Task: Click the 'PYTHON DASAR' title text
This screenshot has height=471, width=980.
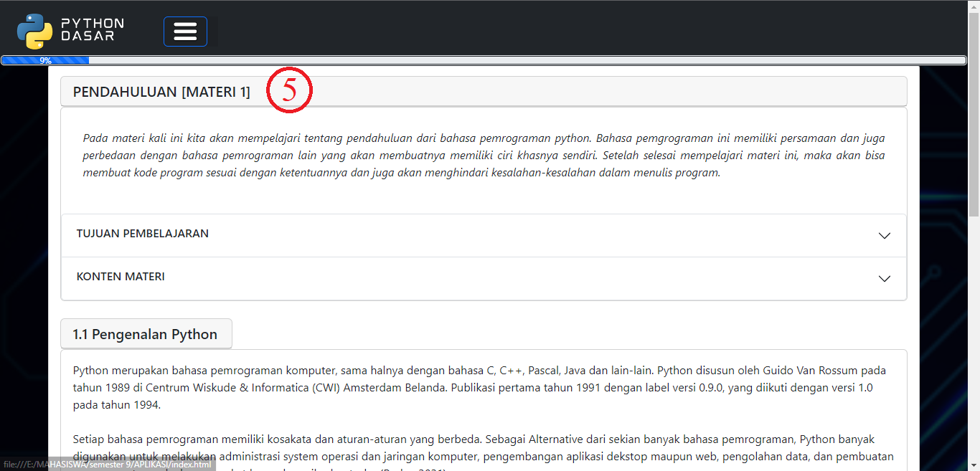Action: [93, 29]
